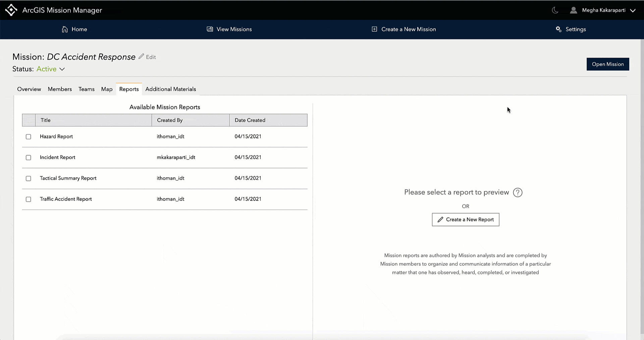
Task: Click the Incident Report date 04/15/2021
Action: [x=248, y=157]
